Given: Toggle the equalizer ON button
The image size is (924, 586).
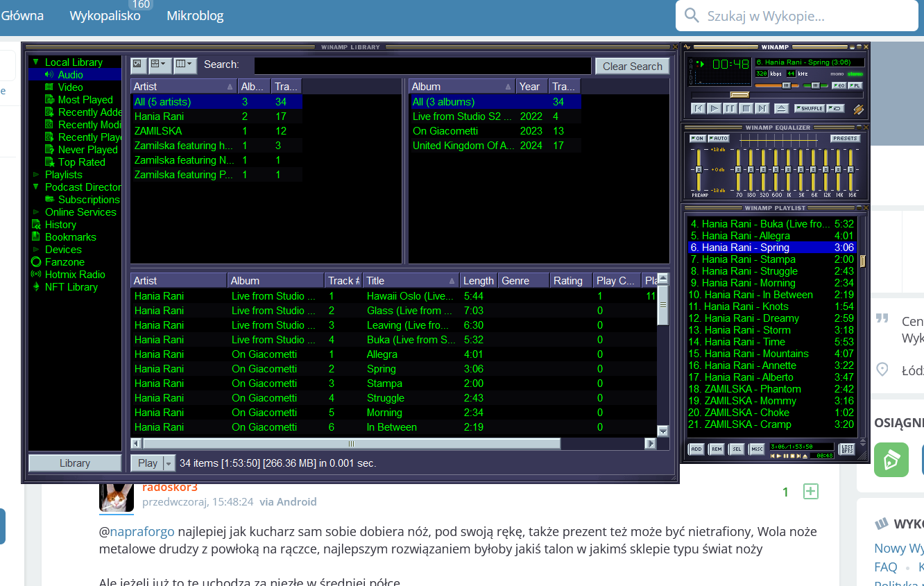Looking at the screenshot, I should (x=697, y=139).
